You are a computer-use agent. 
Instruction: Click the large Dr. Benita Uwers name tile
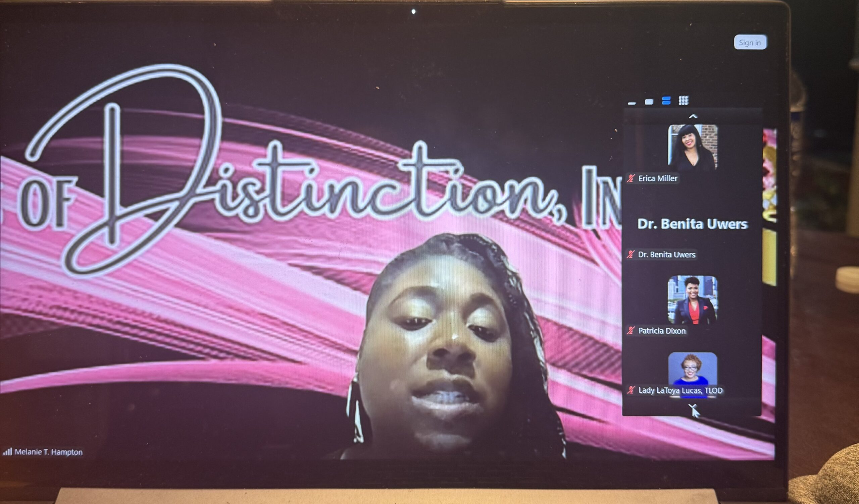[692, 224]
